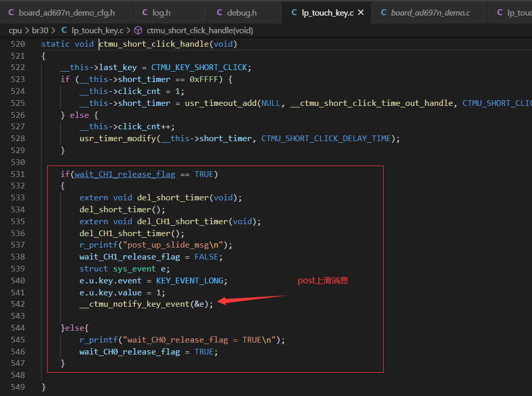
Task: Follow the underlined wait_CH1_release_flag identifier on line 531
Action: [125, 174]
